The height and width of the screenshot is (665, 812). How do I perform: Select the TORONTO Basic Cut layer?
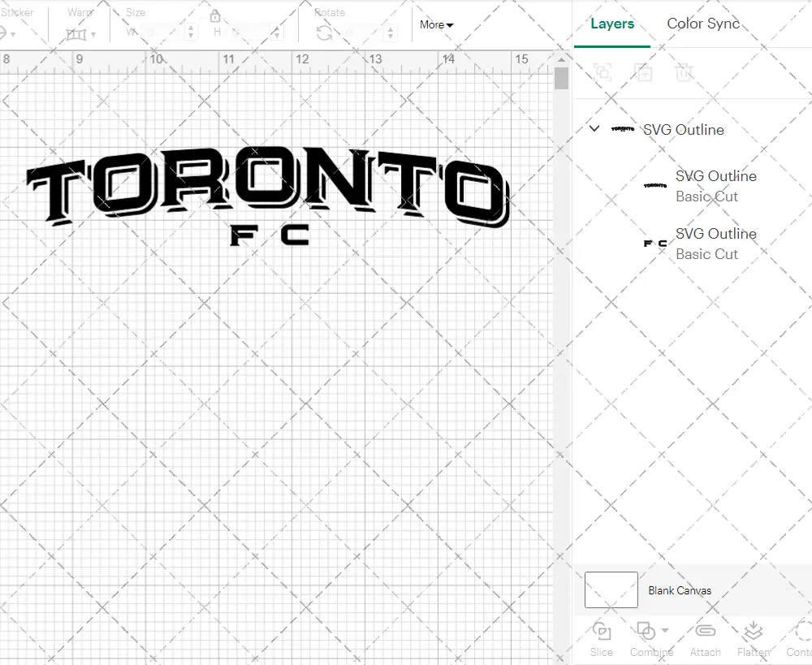click(x=715, y=186)
